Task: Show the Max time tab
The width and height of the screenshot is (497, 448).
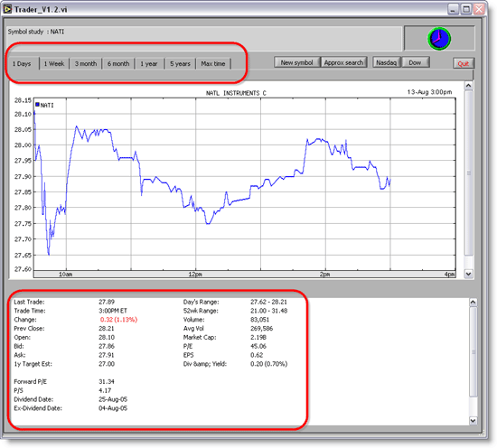Action: click(x=213, y=64)
